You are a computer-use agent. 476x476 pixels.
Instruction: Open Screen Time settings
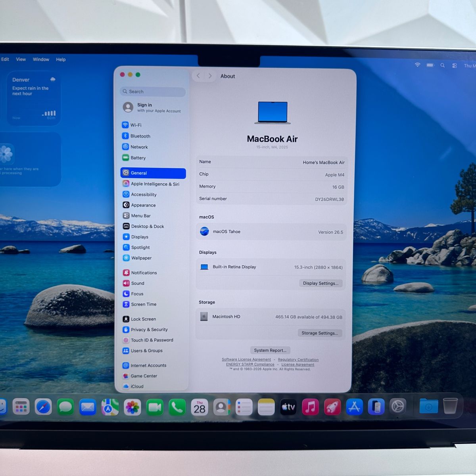tap(153, 304)
